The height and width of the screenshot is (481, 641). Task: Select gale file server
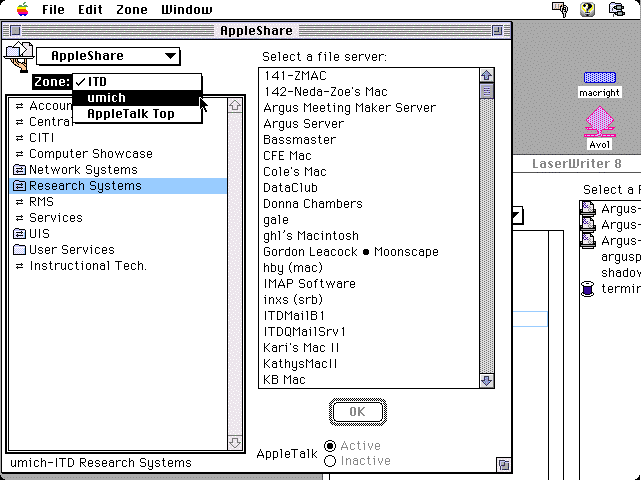point(368,219)
